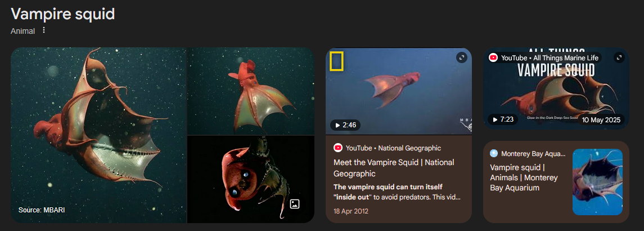The width and height of the screenshot is (644, 231).
Task: Play the 7:23 vampire squid video
Action: [503, 119]
